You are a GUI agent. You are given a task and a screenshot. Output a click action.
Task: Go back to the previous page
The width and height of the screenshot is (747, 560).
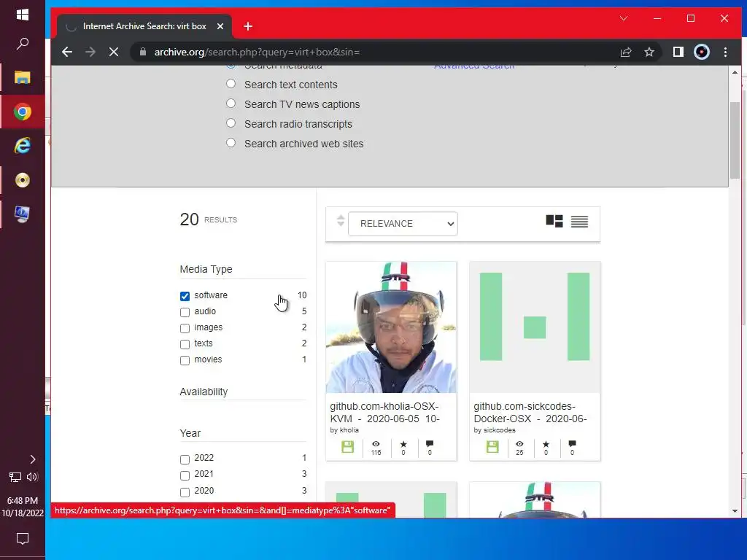(x=67, y=52)
